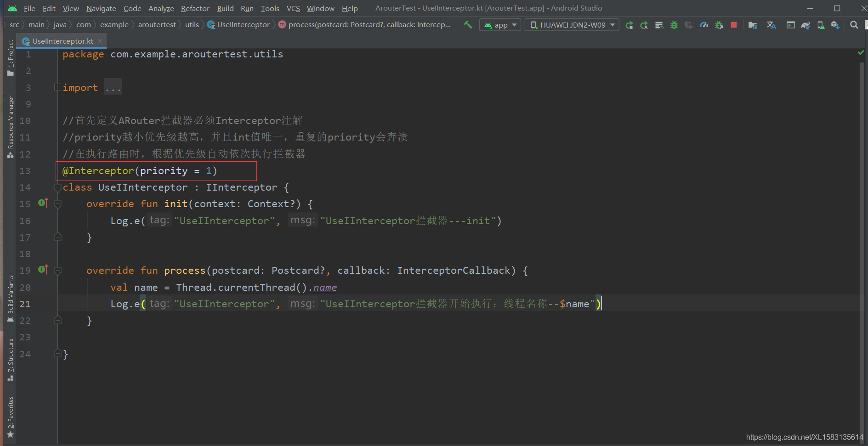
Task: Collapse the process function fold marker
Action: point(58,271)
